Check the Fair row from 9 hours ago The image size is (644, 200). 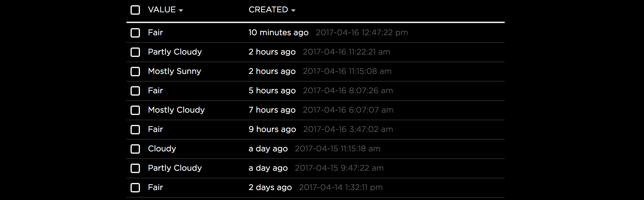[x=135, y=130]
